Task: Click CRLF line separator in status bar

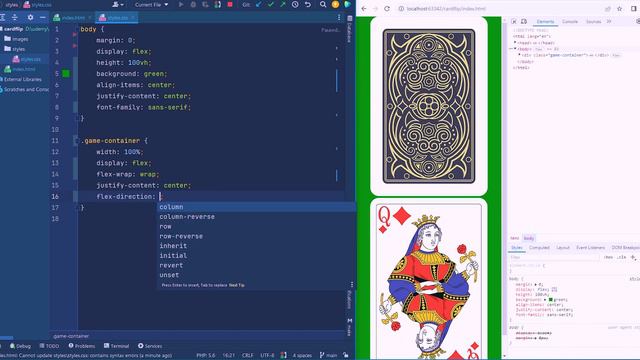Action: (x=247, y=356)
